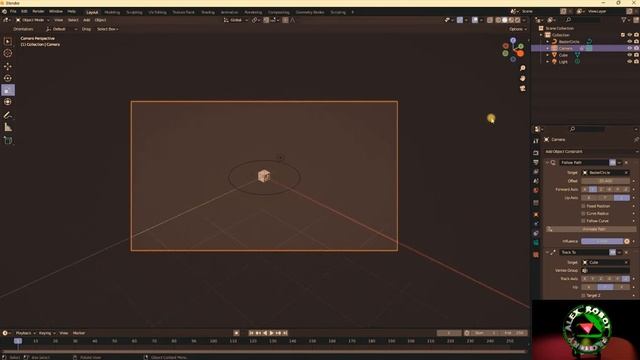The image size is (640, 360).
Task: Open the Tool properties tab
Action: point(536,141)
